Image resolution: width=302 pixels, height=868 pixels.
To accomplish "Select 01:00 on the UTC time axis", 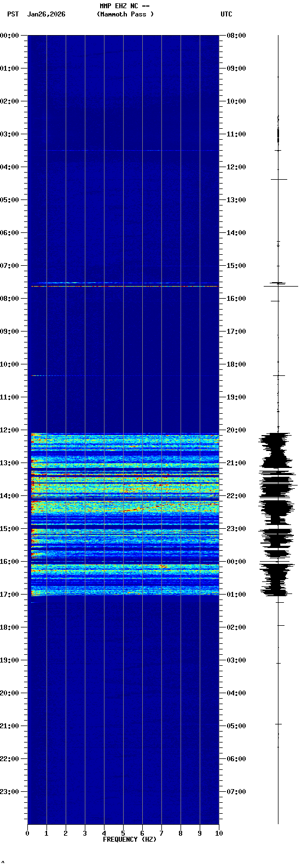I will click(x=236, y=595).
